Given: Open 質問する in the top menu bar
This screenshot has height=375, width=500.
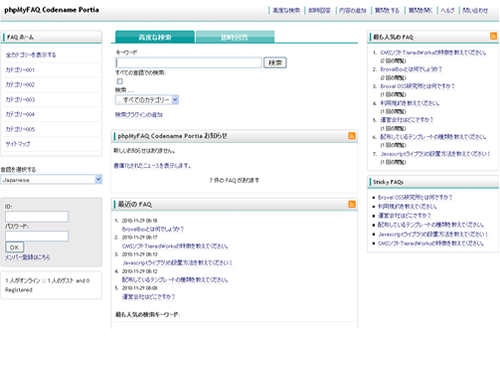Looking at the screenshot, I should [x=387, y=11].
